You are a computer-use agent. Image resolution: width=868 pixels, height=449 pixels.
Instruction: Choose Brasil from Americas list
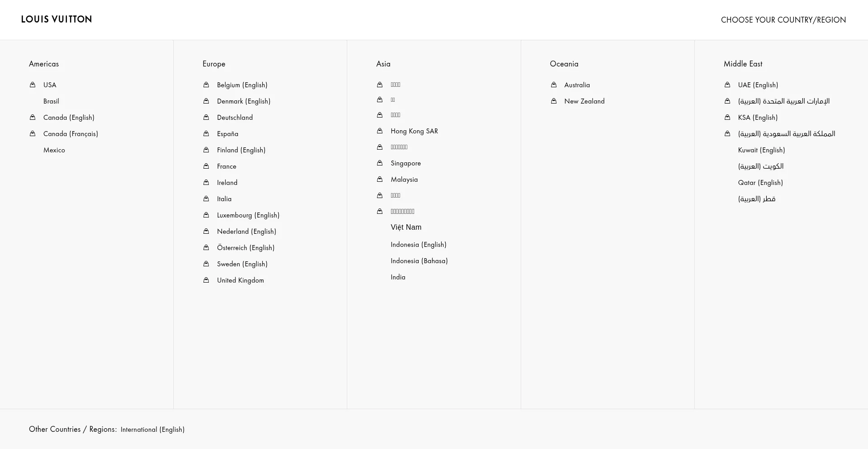tap(51, 101)
